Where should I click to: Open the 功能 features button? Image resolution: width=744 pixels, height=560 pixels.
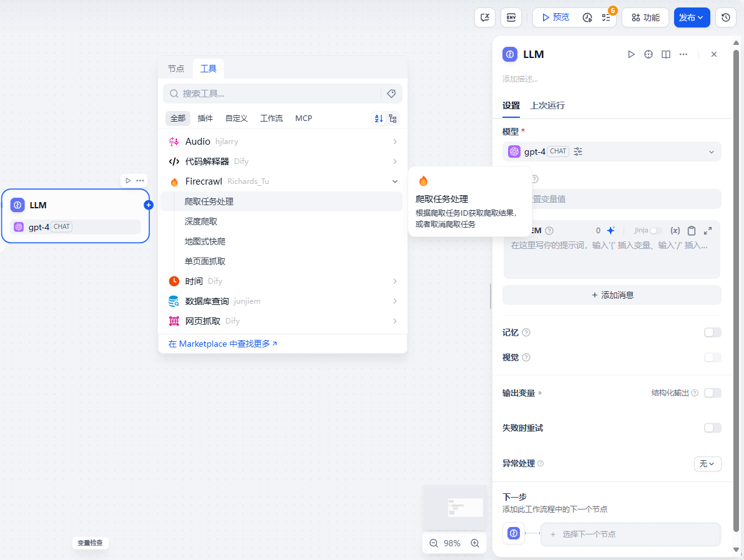(x=645, y=17)
